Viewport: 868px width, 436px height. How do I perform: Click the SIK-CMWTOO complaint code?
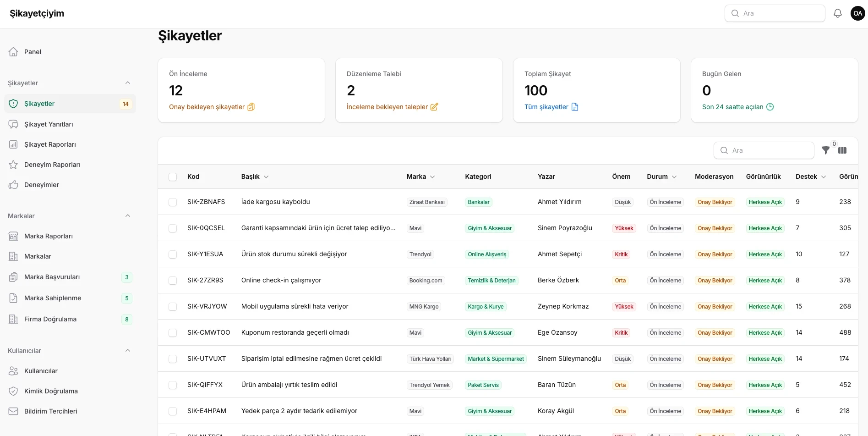[208, 332]
